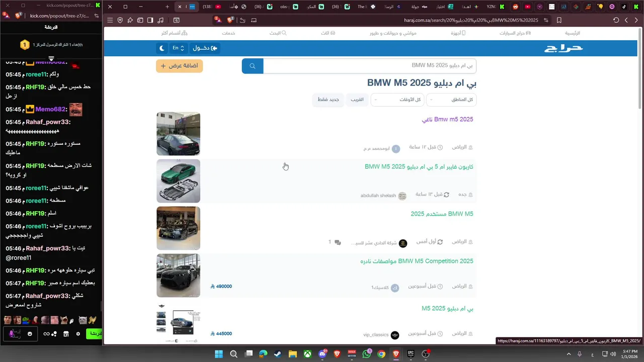Open listing Bmw m5 2025 ناغي

[447, 120]
